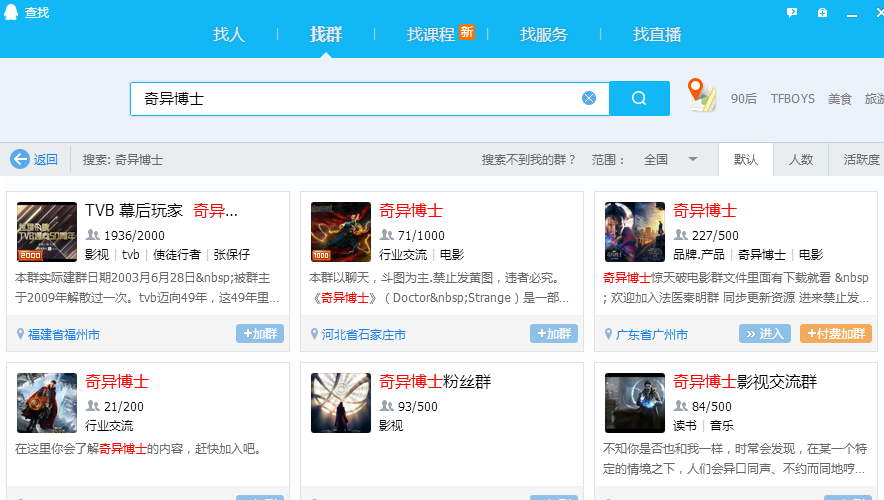Open 奇异博士影视交流群 thumbnail
Image resolution: width=884 pixels, height=500 pixels.
coord(635,402)
